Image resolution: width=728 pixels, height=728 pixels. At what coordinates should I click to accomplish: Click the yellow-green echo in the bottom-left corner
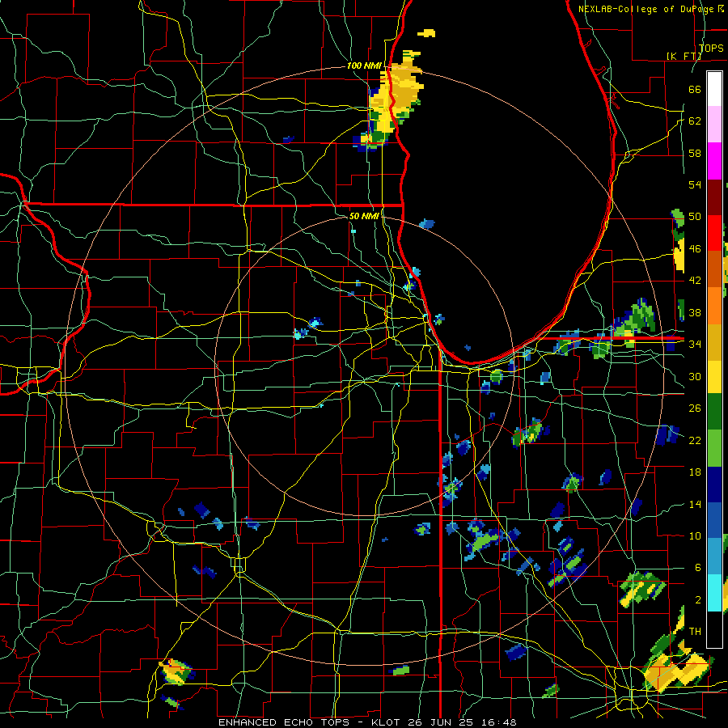(x=176, y=672)
